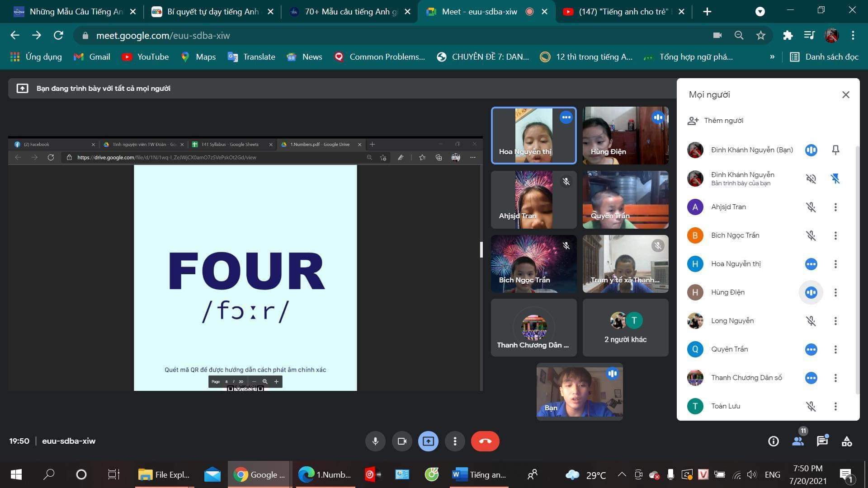
Task: Open options menu for Toàn Lưu
Action: point(835,406)
